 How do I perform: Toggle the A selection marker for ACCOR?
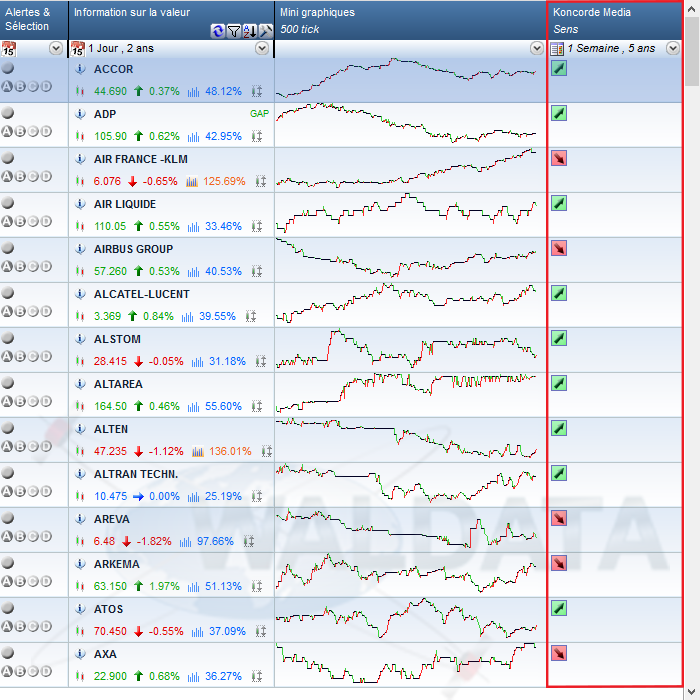coord(7,87)
